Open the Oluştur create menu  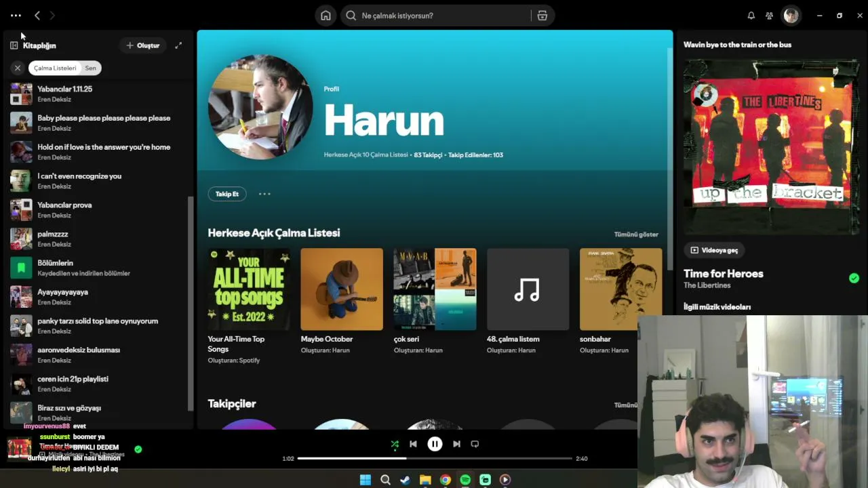tap(143, 45)
